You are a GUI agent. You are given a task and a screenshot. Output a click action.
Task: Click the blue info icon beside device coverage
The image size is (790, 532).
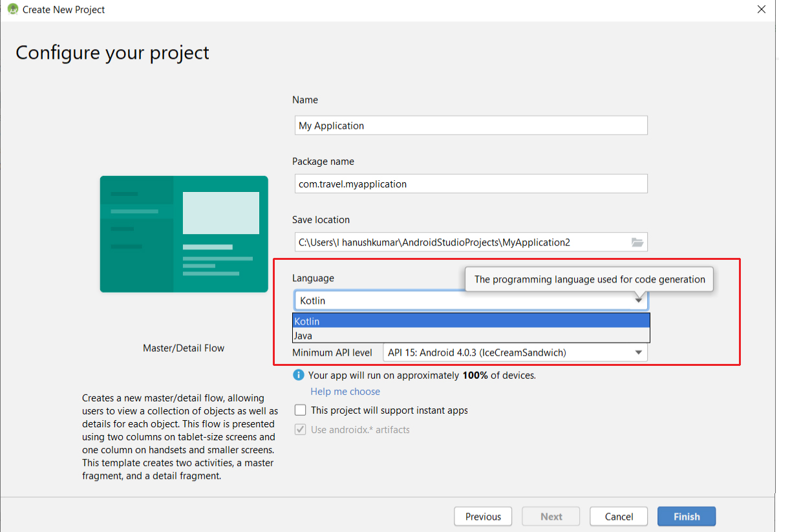point(299,375)
